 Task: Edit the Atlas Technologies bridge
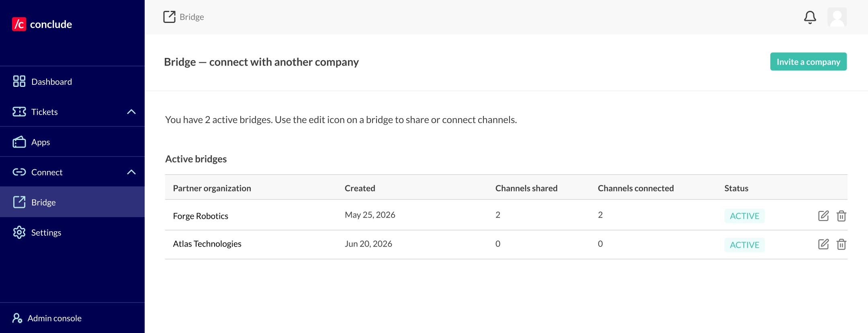[x=823, y=244]
